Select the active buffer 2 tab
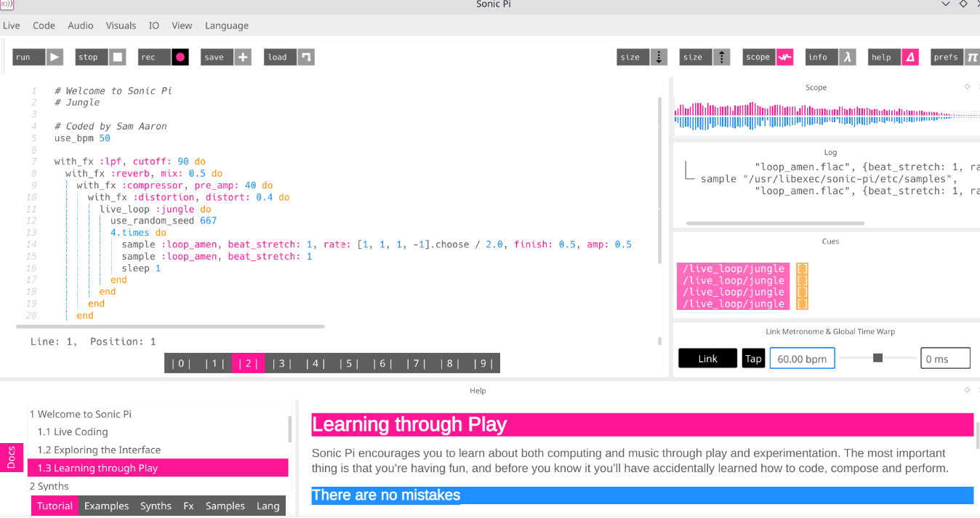 [249, 364]
